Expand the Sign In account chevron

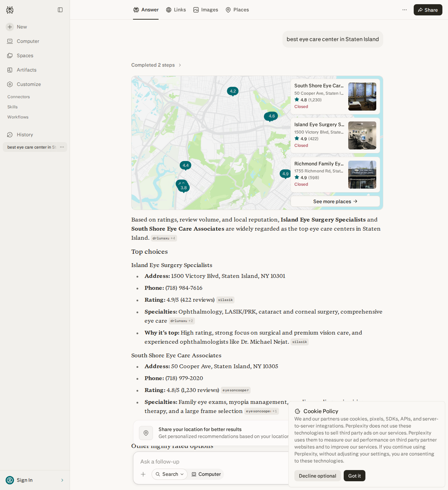[x=62, y=480]
